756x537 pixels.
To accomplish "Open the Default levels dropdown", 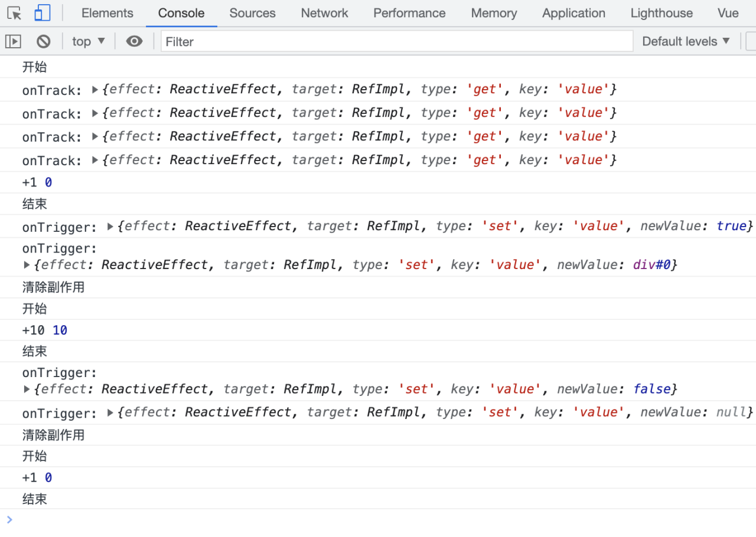I will 686,41.
